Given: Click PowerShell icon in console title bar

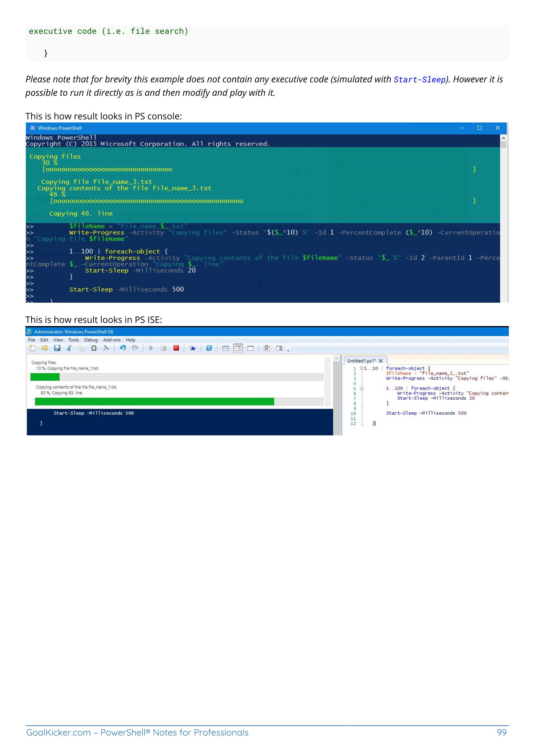Looking at the screenshot, I should [x=33, y=128].
